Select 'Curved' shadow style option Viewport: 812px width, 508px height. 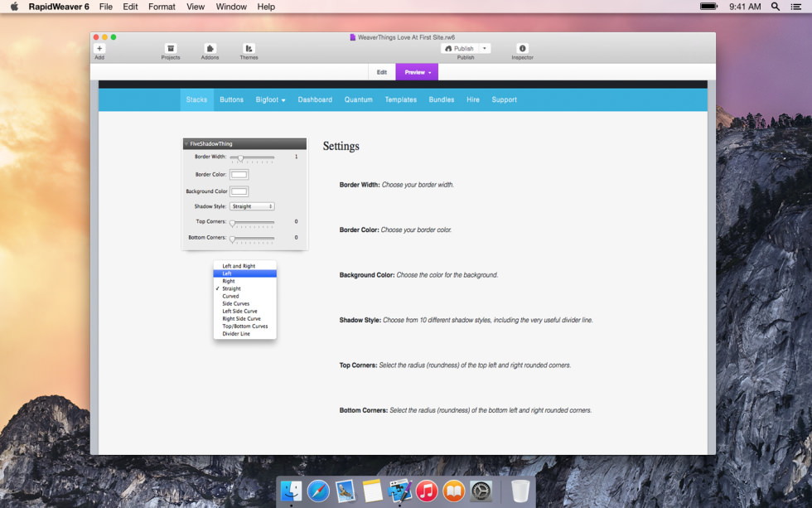click(x=245, y=296)
